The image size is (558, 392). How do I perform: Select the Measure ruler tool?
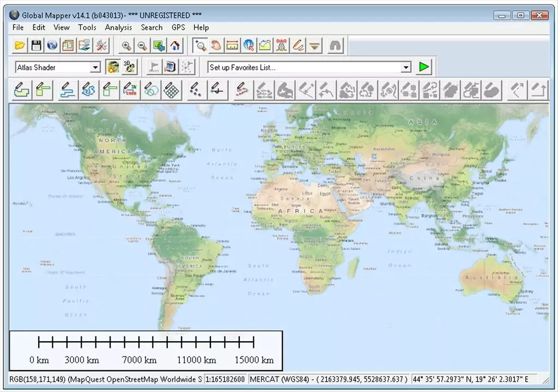tap(232, 46)
